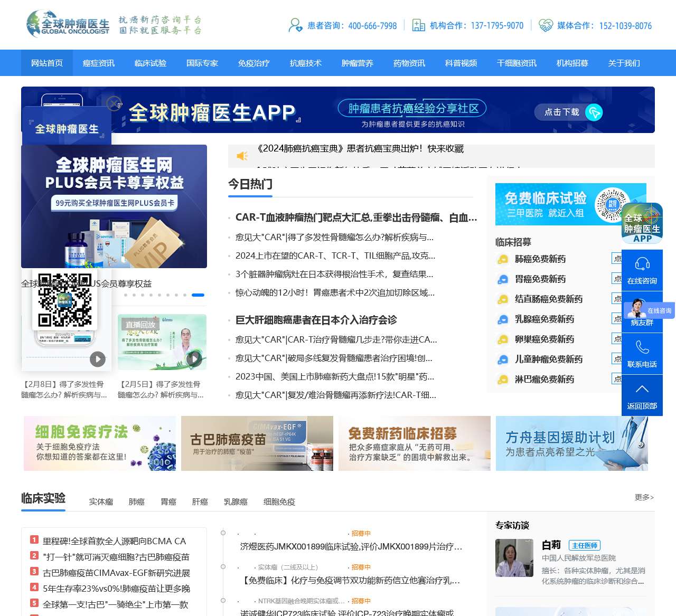Click the 点击下载 download button
This screenshot has width=676, height=616.
click(564, 112)
